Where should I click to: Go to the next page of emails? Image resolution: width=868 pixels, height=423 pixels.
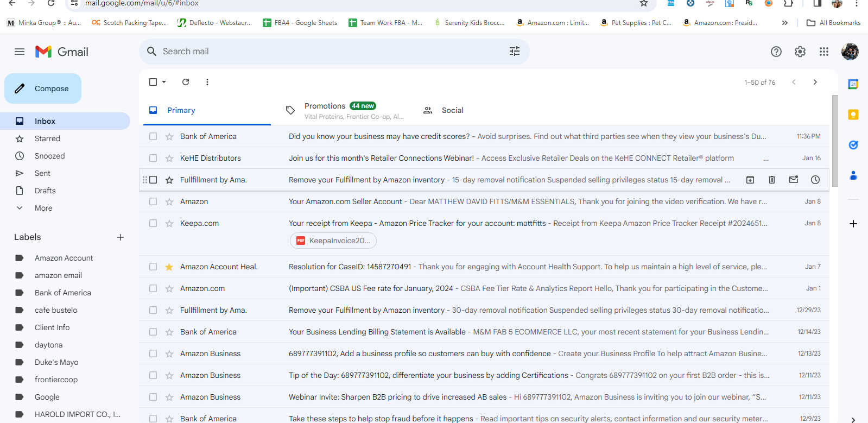pyautogui.click(x=815, y=82)
